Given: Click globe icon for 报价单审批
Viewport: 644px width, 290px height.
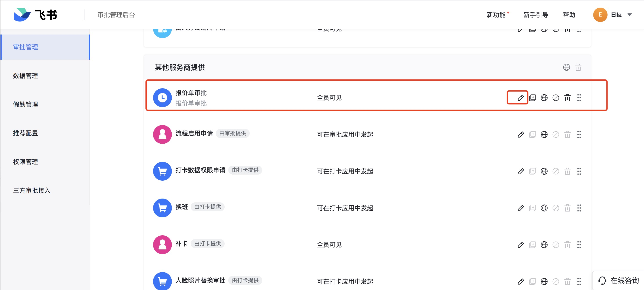Looking at the screenshot, I should [544, 98].
